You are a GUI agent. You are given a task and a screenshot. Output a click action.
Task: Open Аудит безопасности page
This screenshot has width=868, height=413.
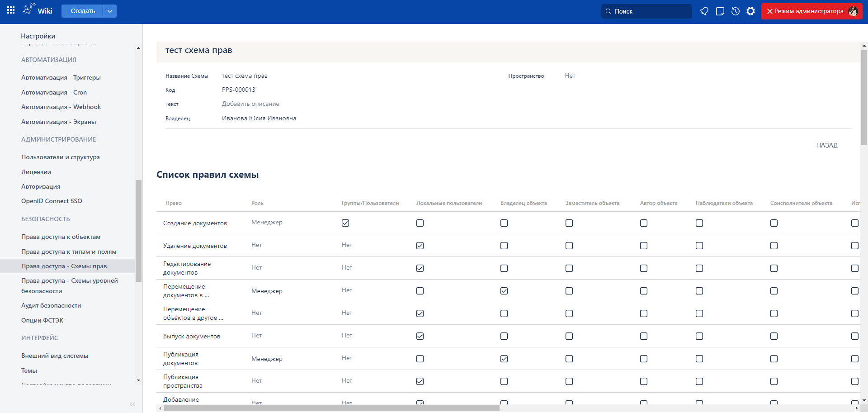tap(51, 305)
